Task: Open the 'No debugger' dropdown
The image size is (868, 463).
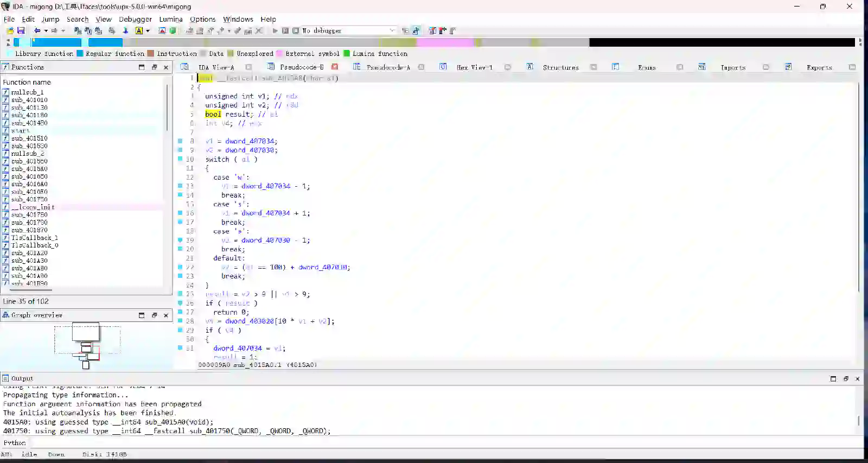Action: (x=392, y=31)
